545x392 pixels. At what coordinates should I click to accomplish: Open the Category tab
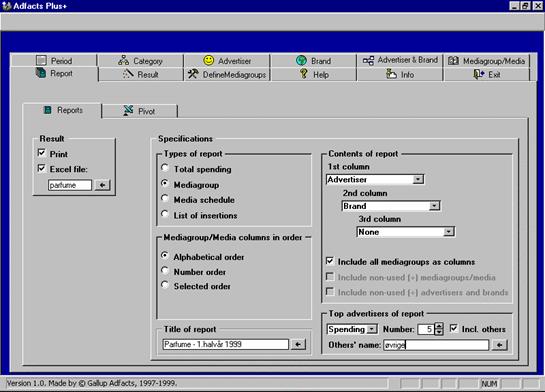(x=140, y=61)
